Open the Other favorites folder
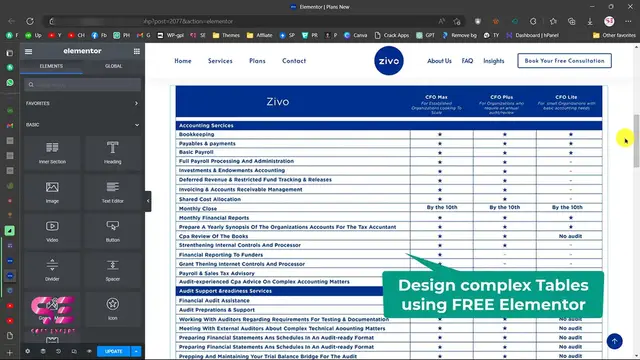The height and width of the screenshot is (360, 640). [614, 36]
